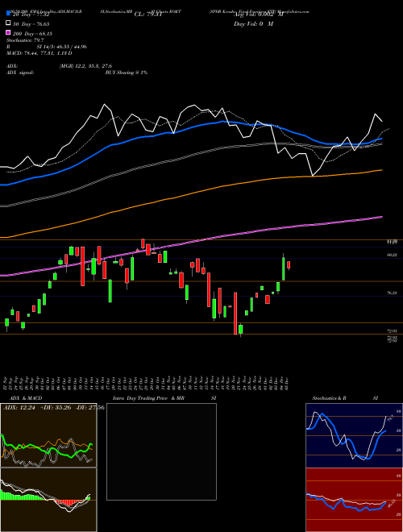The image size is (403, 532).
Task: Click the magenta 200 Day legend swatch
Action: pos(8,32)
